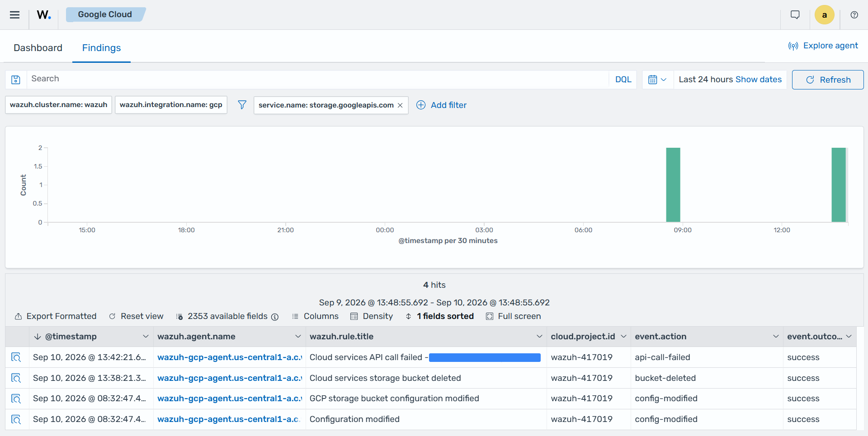
Task: Click the service.name: storage.googleapis.com filter
Action: (326, 105)
